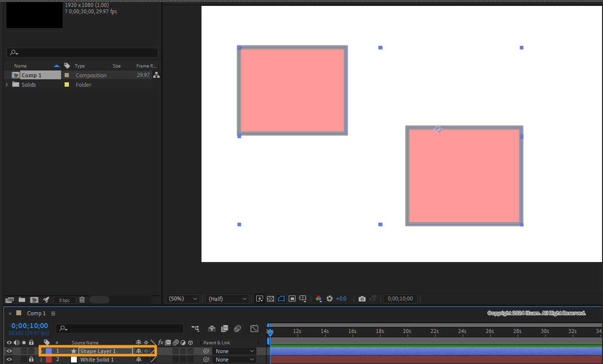Toggle Region of Interest icon

292,298
